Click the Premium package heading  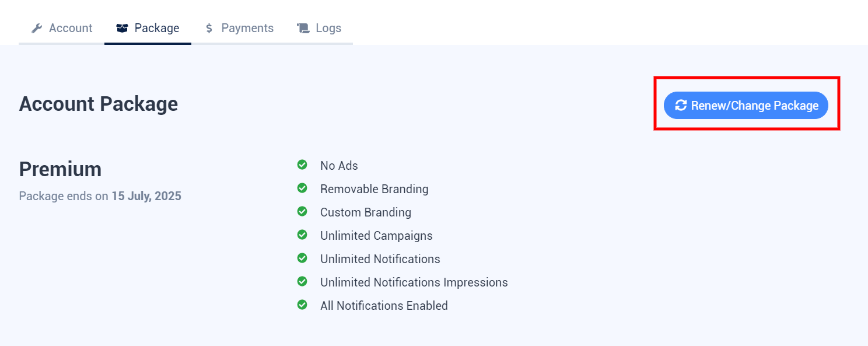[x=60, y=169]
